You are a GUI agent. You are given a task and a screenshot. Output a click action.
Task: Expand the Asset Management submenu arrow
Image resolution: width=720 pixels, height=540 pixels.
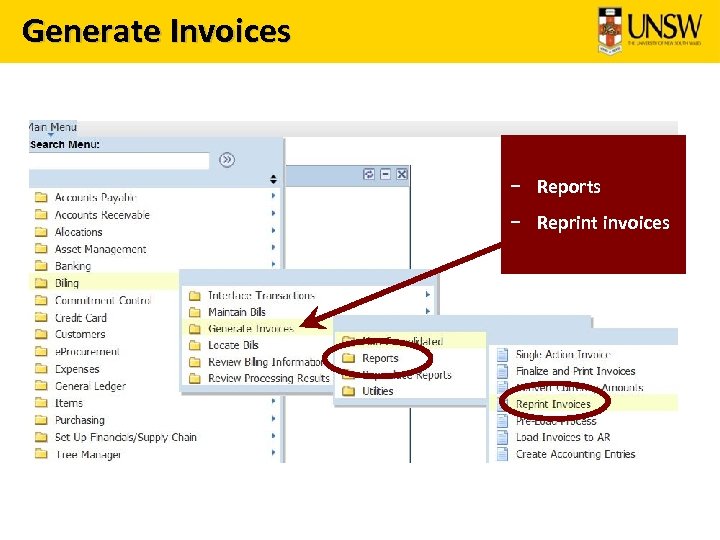(273, 247)
